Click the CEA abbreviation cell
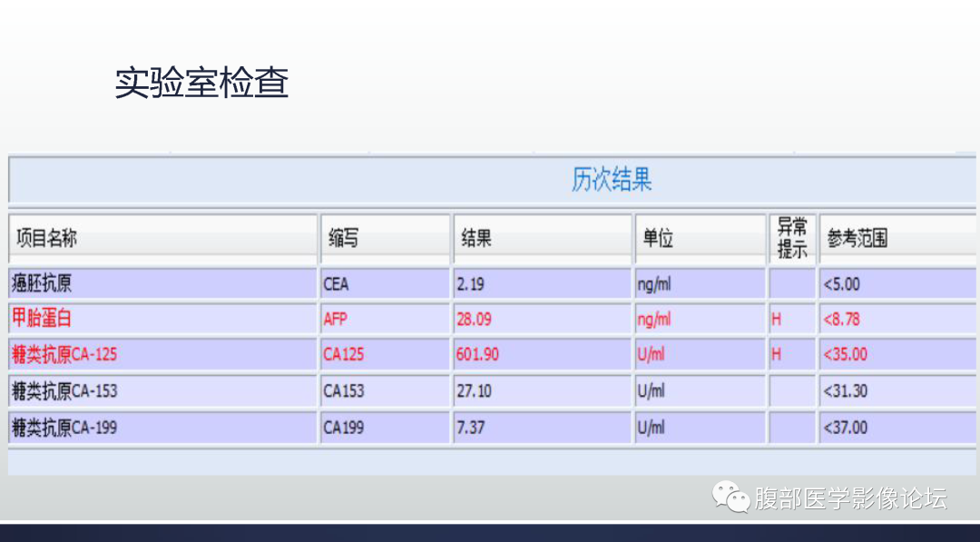Viewport: 980px width, 542px height. [385, 284]
